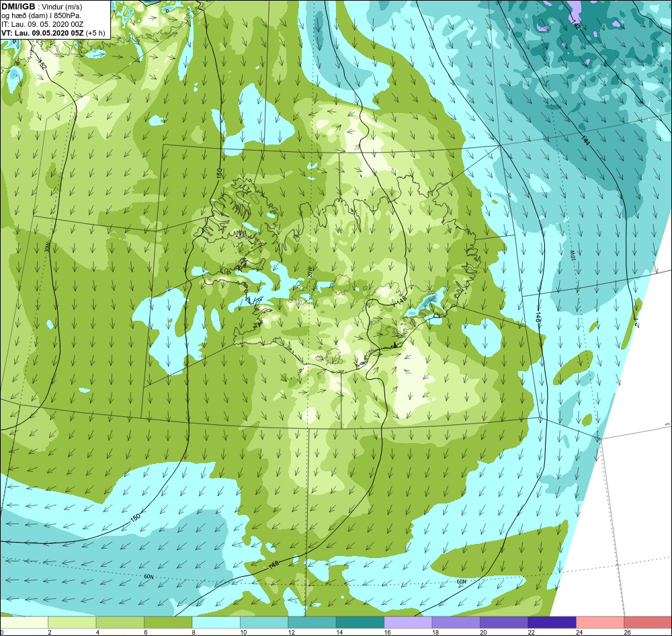
Task: Click the '152' height contour label
Action: coord(42,65)
